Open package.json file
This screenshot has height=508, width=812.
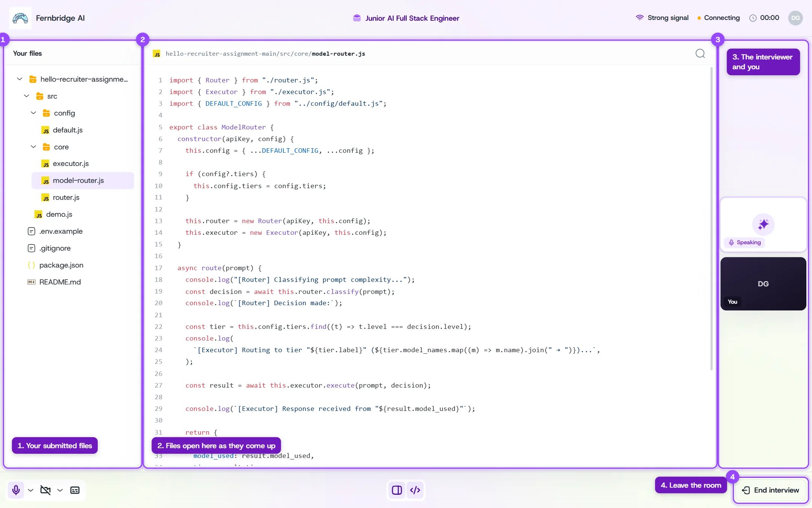tap(61, 265)
